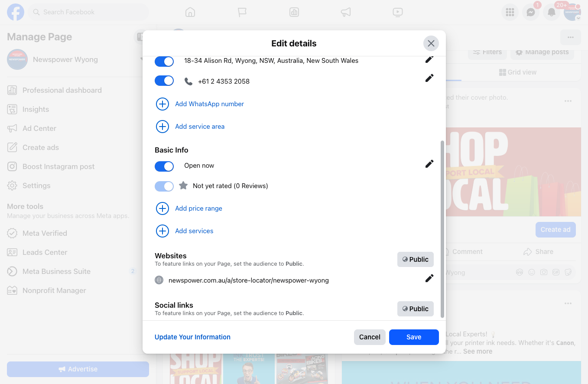This screenshot has height=384, width=588.
Task: Close the Edit details dialog
Action: click(431, 43)
